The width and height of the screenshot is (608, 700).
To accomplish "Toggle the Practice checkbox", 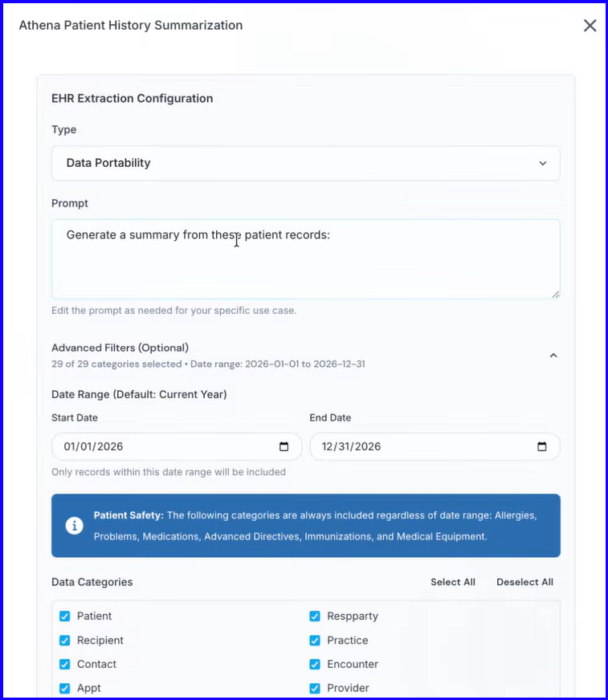I will coord(315,640).
